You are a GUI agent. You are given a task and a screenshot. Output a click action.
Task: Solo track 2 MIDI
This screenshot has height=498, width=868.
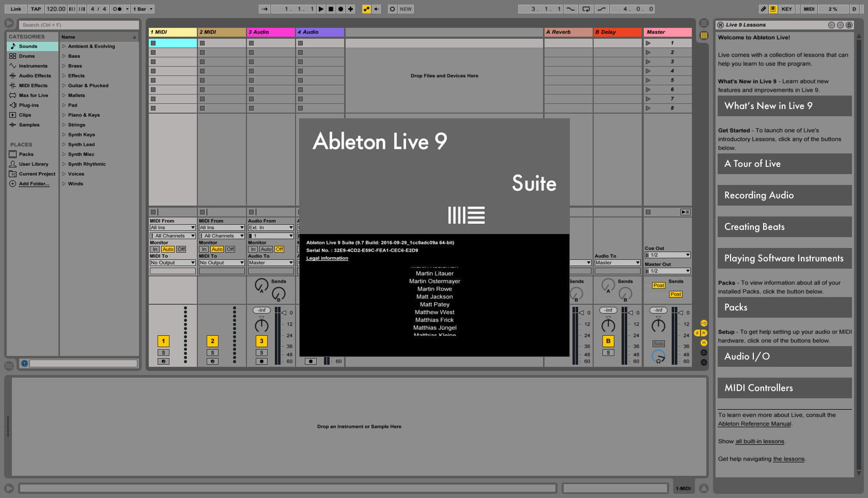point(212,352)
